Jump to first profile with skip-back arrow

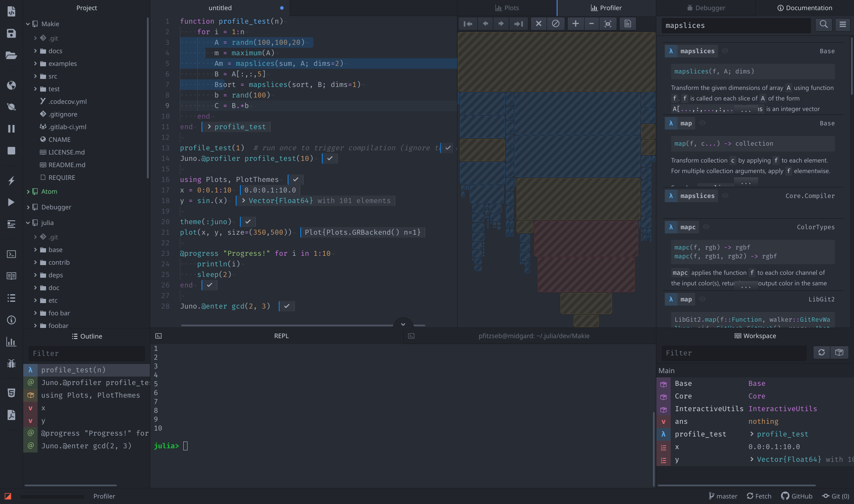coord(468,24)
